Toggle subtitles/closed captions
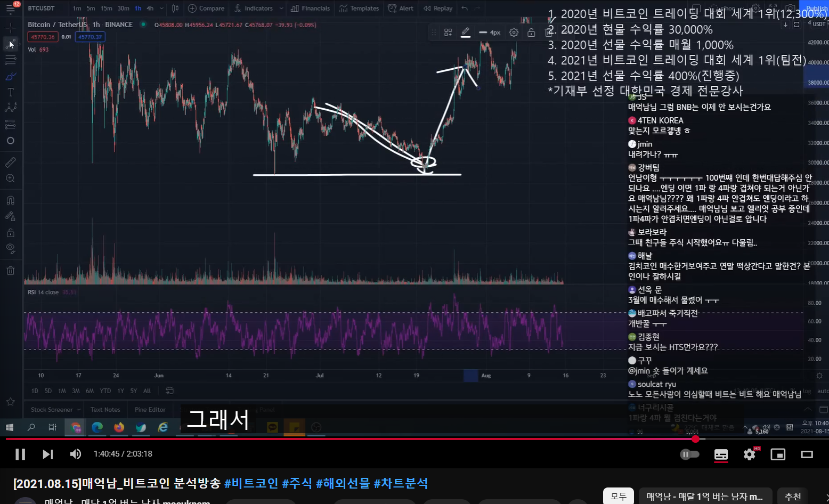Image resolution: width=829 pixels, height=504 pixels. [721, 454]
